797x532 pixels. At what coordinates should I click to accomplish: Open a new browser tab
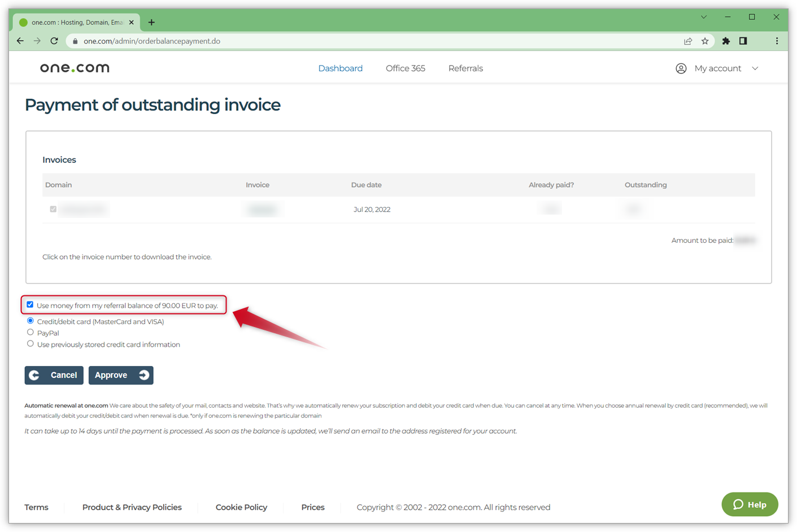151,23
